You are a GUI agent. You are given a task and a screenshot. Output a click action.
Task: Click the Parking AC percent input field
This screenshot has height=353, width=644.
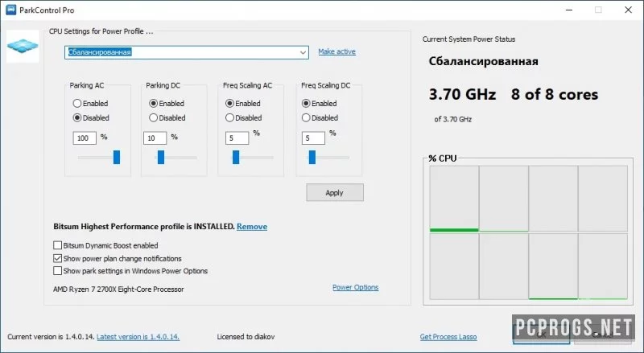tap(85, 138)
